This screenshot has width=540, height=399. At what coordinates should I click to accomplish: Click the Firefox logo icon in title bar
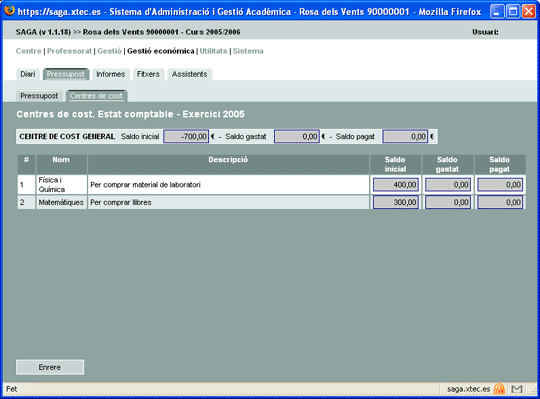[x=9, y=11]
